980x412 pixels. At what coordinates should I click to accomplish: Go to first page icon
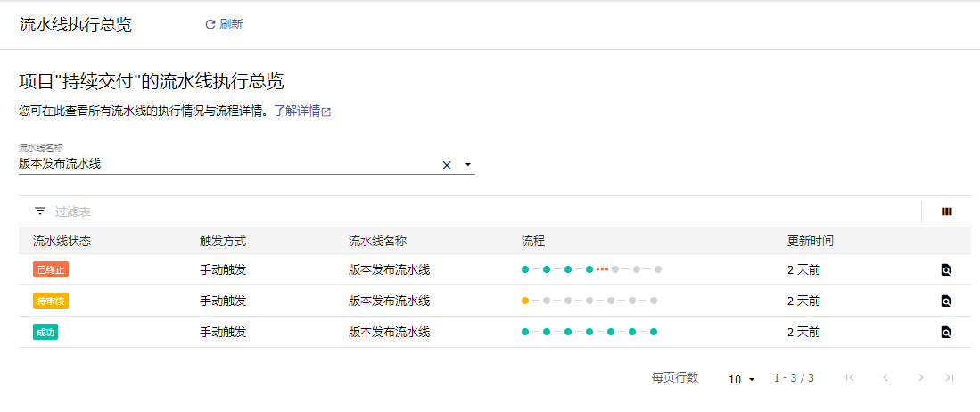pos(850,377)
